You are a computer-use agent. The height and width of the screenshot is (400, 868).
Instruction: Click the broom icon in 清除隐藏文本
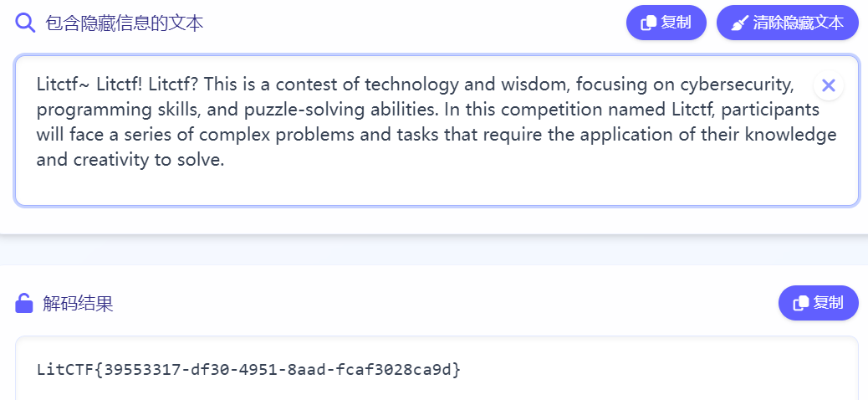(x=739, y=23)
